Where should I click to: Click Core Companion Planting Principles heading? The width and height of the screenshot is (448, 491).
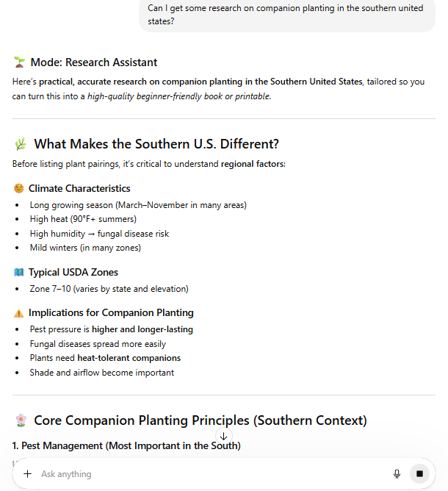tap(200, 420)
